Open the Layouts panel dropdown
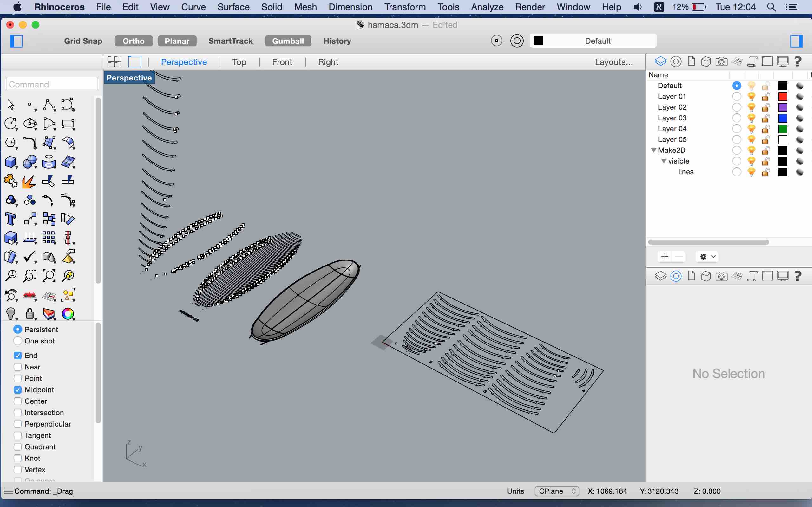812x507 pixels. point(614,61)
